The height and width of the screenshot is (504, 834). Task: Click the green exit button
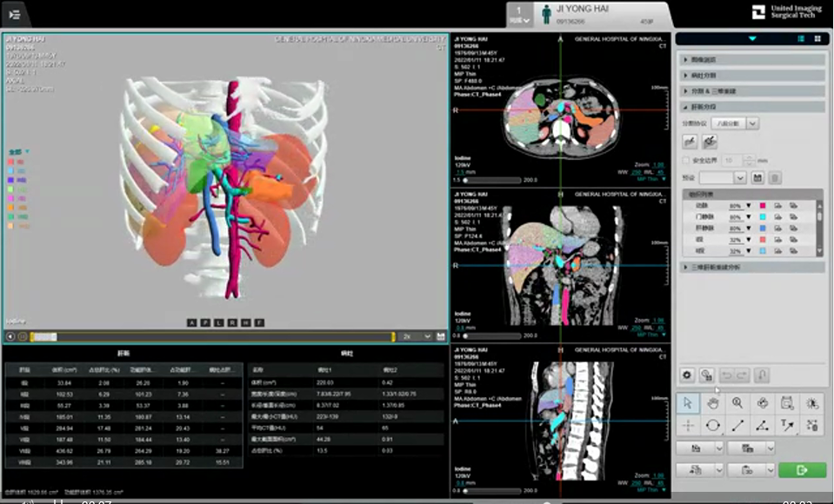(802, 470)
